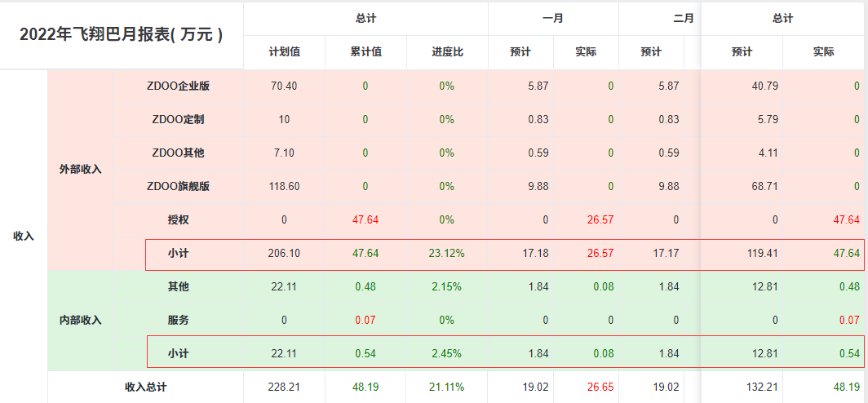Select the 内部收入 category cell
The image size is (868, 403).
pos(80,321)
